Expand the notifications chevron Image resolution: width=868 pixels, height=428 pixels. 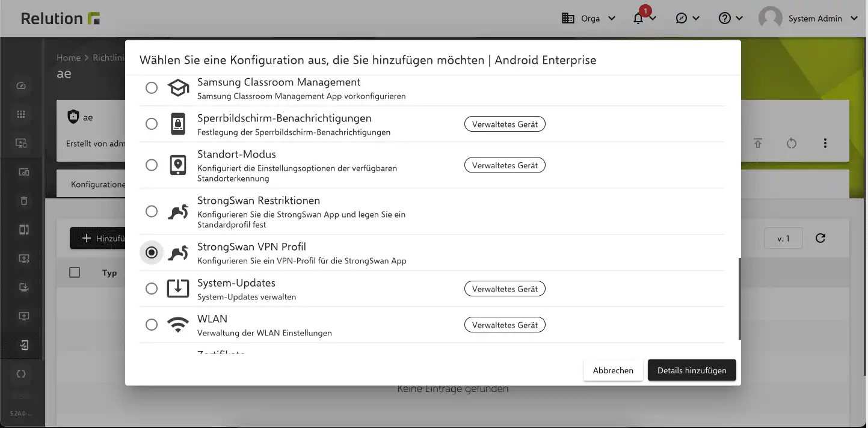653,19
